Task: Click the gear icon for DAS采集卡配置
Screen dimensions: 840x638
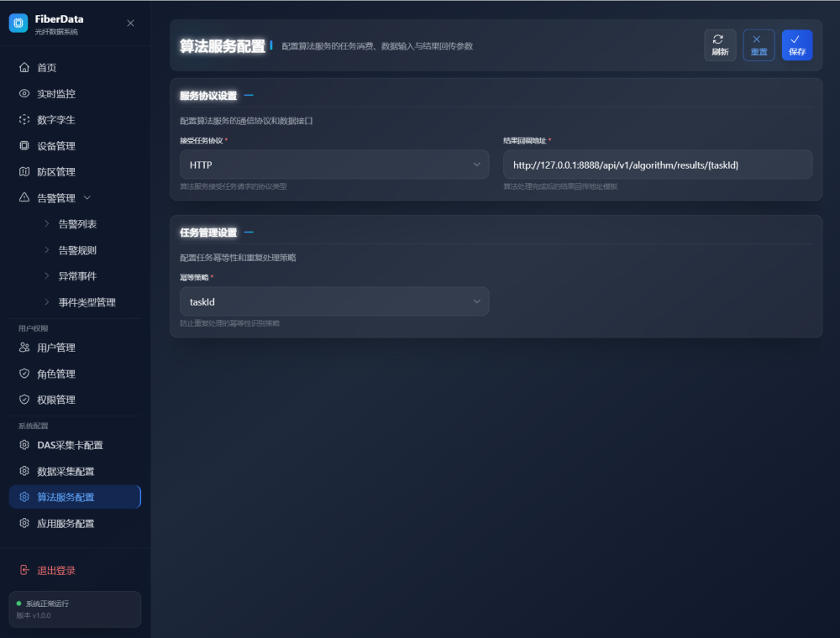Action: point(24,445)
